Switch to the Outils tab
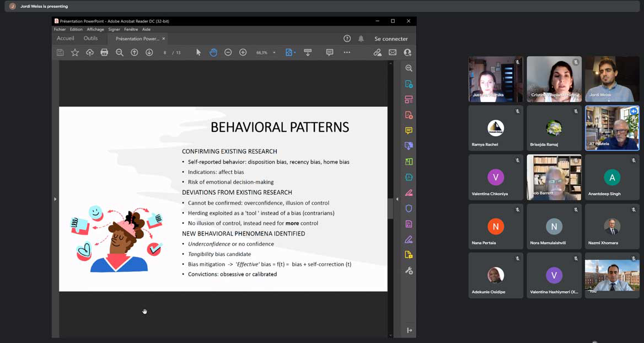Screen dimensions: 644x343 point(90,39)
